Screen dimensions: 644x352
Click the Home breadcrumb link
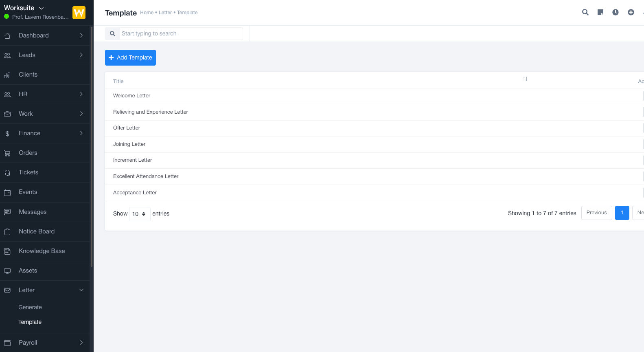tap(147, 13)
